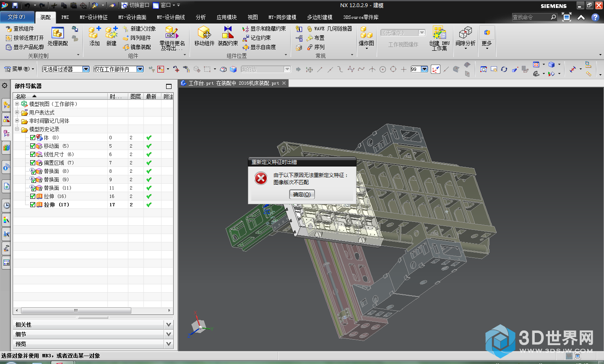Click the history clock icon in resource bar

[6, 205]
